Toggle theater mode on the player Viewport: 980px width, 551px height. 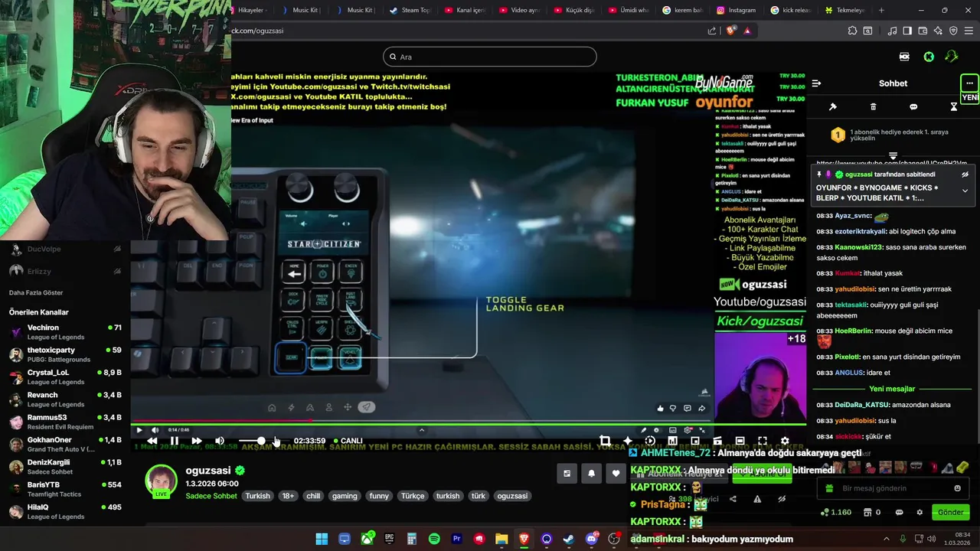pos(740,441)
